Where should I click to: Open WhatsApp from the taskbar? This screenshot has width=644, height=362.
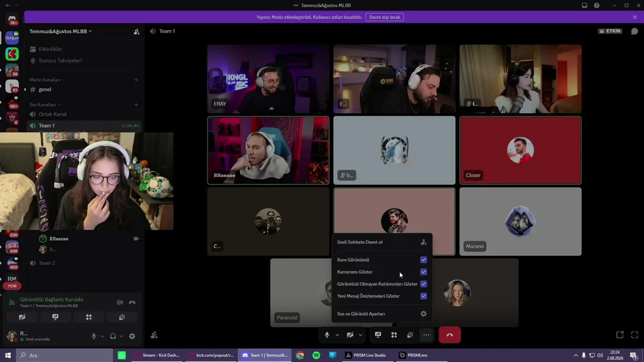[122, 355]
